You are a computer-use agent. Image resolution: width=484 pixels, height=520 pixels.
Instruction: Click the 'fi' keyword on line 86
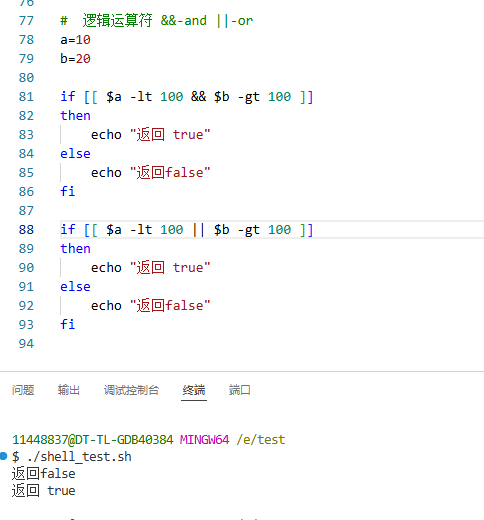point(68,191)
